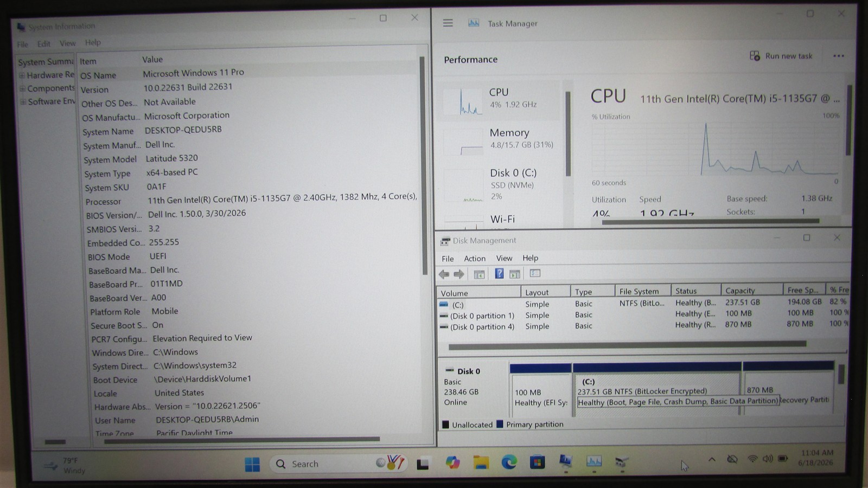The image size is (868, 488).
Task: Click Disk Management taskbar icon
Action: pyautogui.click(x=622, y=461)
